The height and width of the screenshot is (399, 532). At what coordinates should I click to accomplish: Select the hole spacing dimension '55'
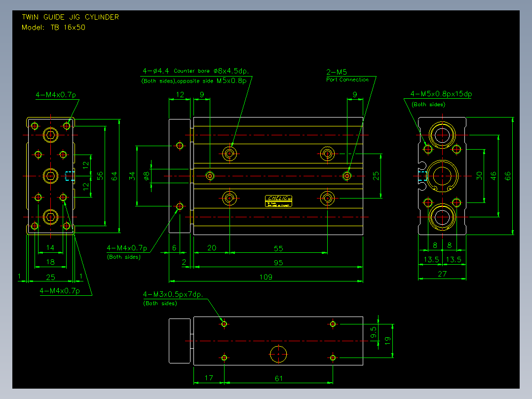tap(278, 248)
